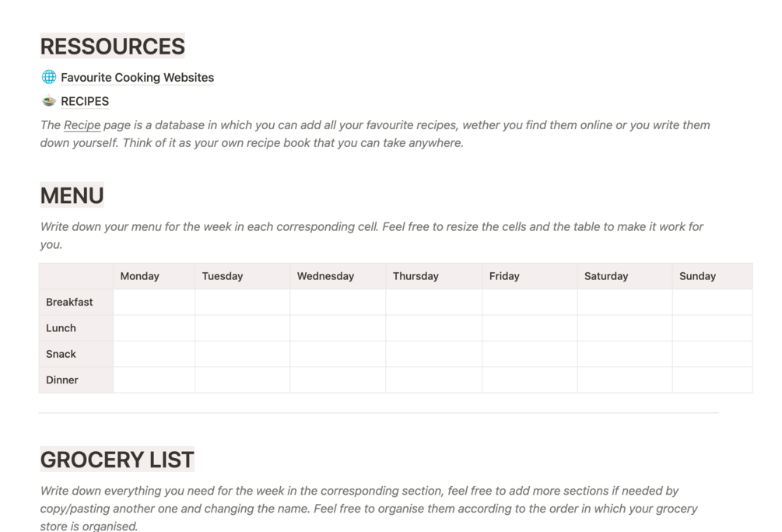This screenshot has height=532, width=782.
Task: Select the Sunday column header cell
Action: click(x=712, y=276)
